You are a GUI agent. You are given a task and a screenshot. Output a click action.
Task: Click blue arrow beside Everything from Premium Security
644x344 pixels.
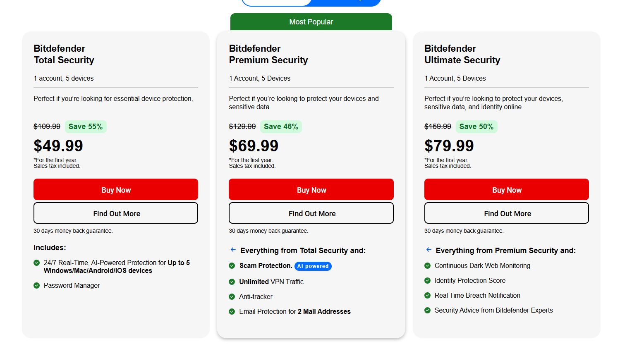click(x=429, y=250)
